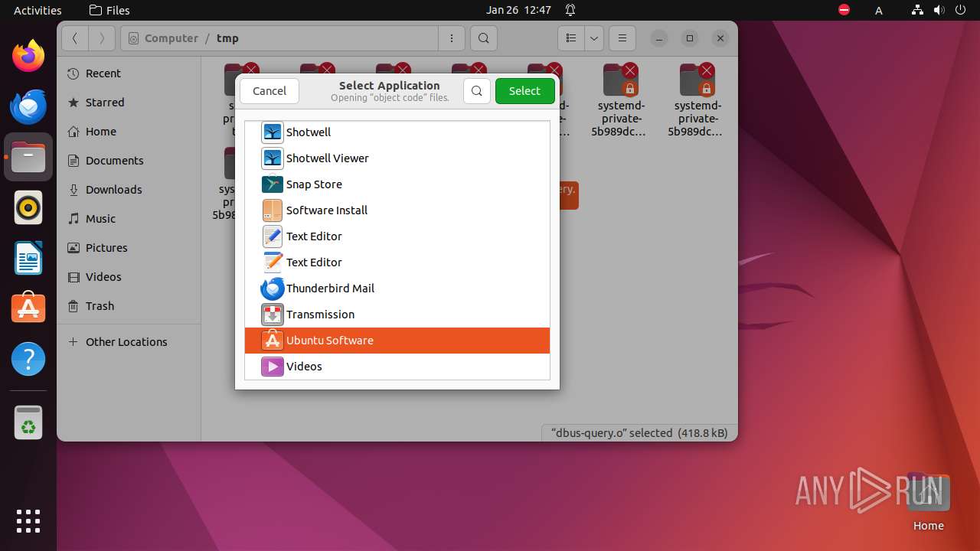Select the Snap Store row text
The height and width of the screenshot is (551, 980).
tap(314, 184)
